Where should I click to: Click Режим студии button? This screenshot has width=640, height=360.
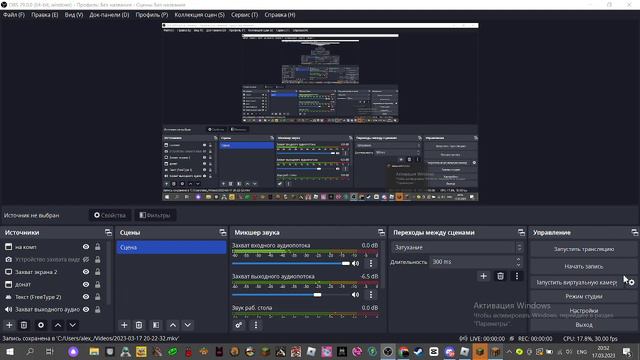584,297
